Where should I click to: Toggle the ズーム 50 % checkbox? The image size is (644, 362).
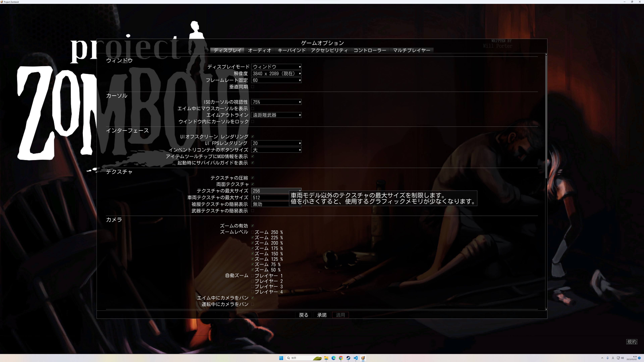(x=253, y=270)
